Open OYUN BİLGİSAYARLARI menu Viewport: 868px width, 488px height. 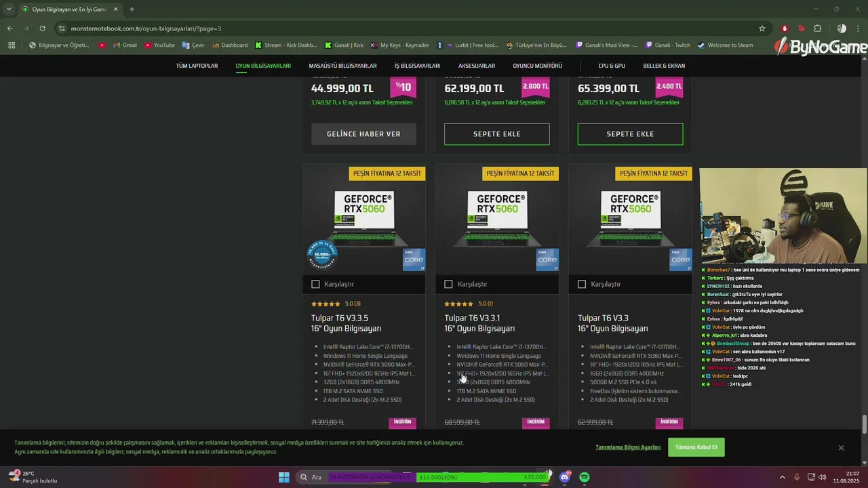(263, 66)
